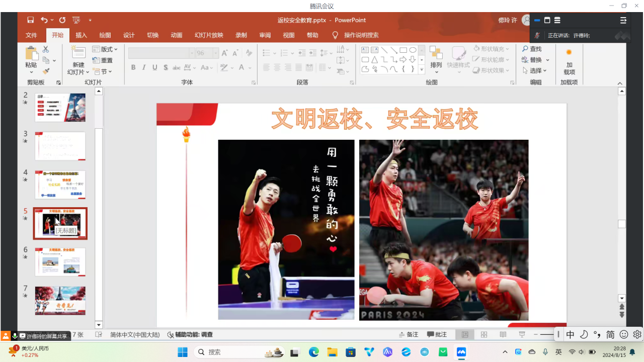Pick the oval shape in the shapes gallery
The image size is (644, 362).
[x=413, y=50]
